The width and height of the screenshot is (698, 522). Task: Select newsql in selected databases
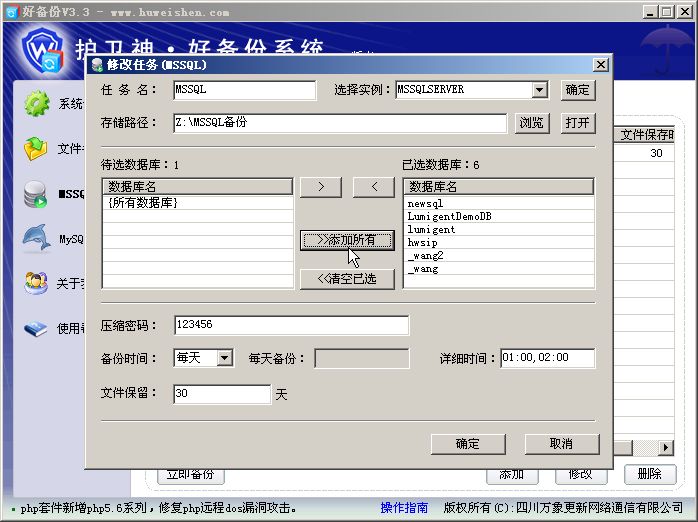click(x=499, y=203)
